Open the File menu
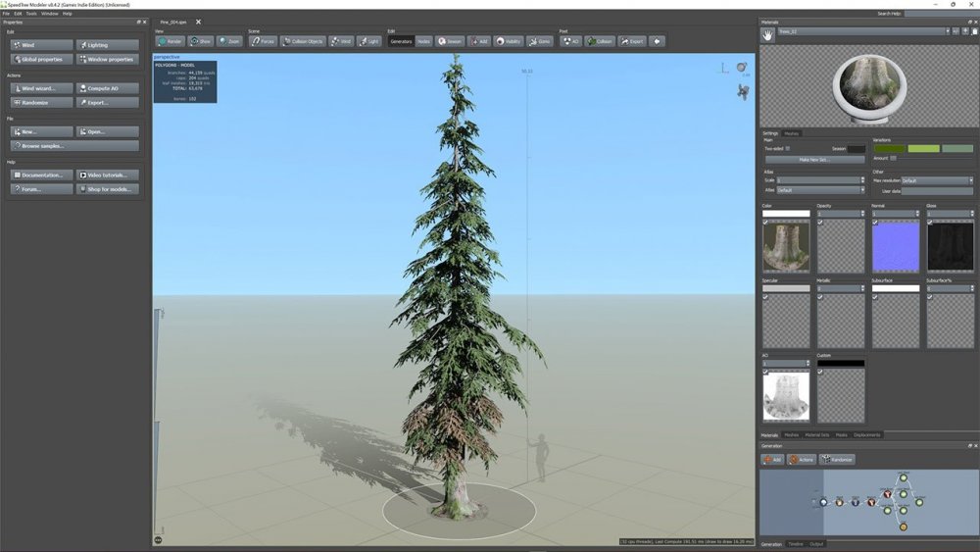Viewport: 980px width, 552px height. click(6, 13)
